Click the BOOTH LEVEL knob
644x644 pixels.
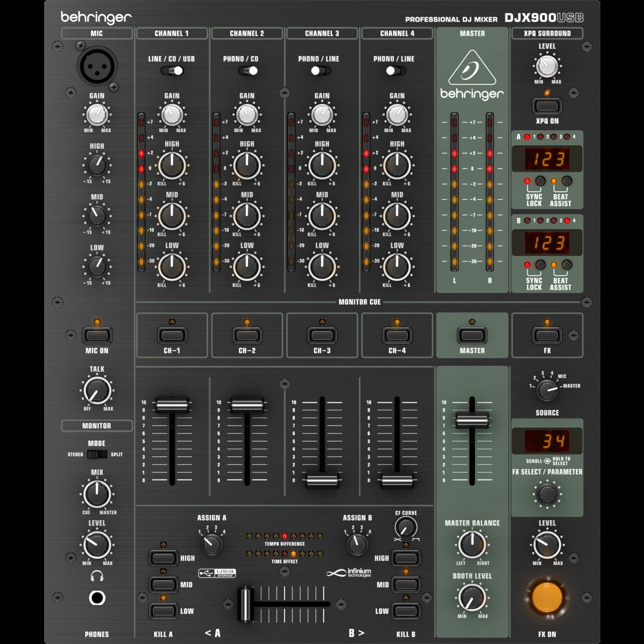pos(472,597)
